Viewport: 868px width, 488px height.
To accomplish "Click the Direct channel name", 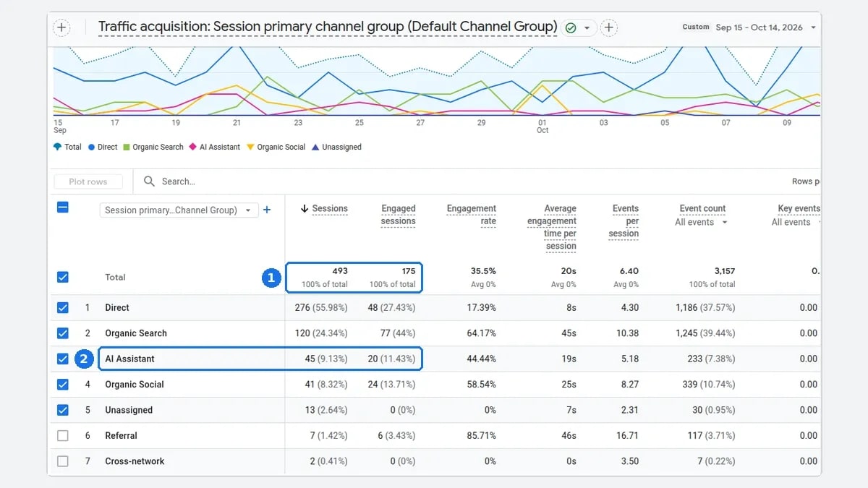I will [x=117, y=307].
